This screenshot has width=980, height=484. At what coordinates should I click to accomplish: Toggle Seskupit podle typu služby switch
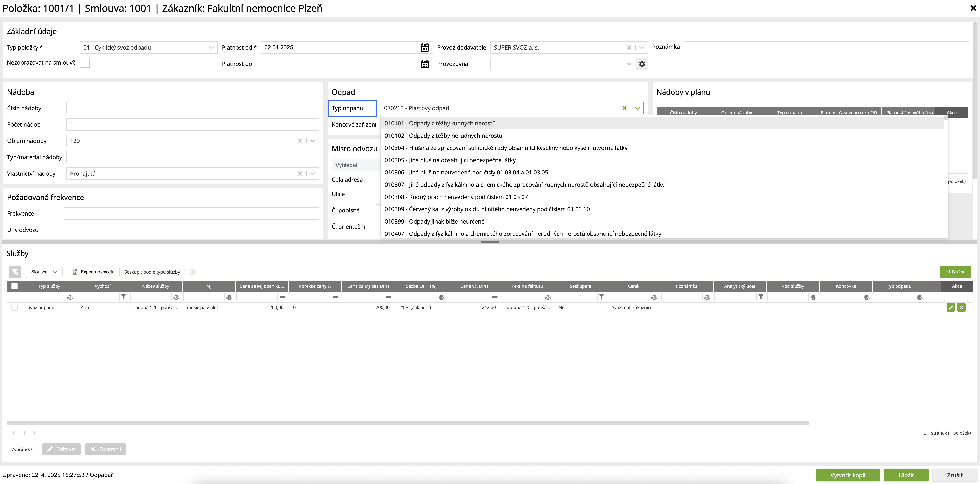click(x=190, y=272)
